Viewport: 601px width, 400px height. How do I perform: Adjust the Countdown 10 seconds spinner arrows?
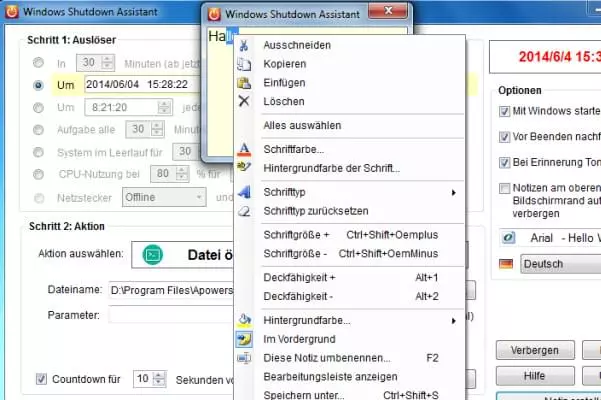[x=159, y=379]
